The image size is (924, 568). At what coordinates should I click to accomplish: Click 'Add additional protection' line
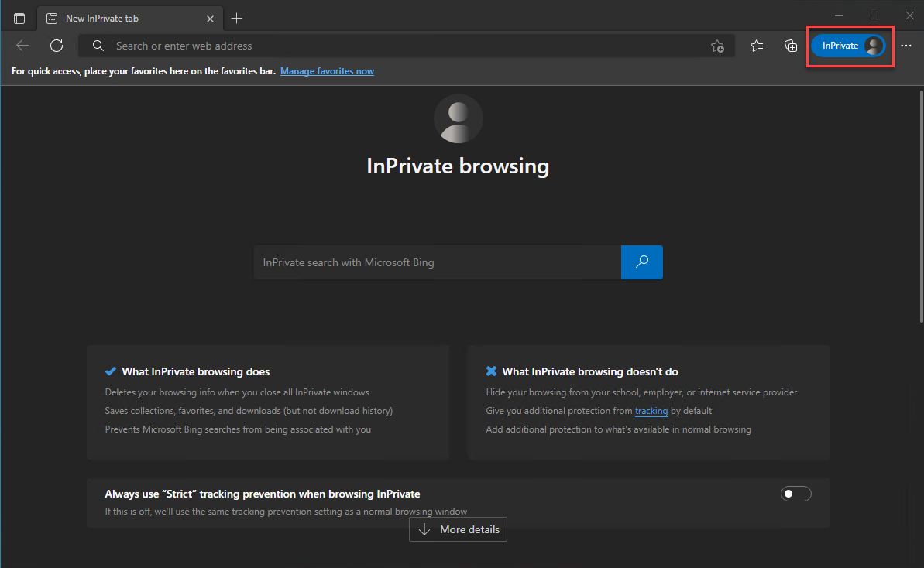click(x=618, y=429)
